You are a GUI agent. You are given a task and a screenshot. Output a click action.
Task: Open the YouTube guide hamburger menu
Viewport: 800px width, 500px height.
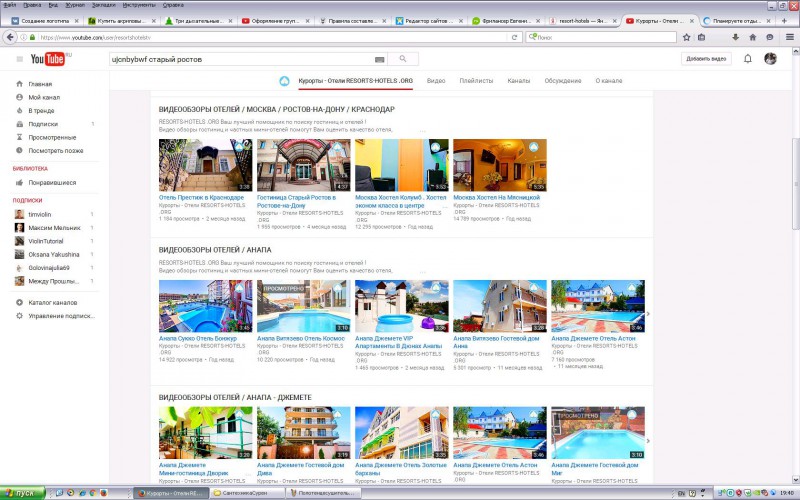19,59
